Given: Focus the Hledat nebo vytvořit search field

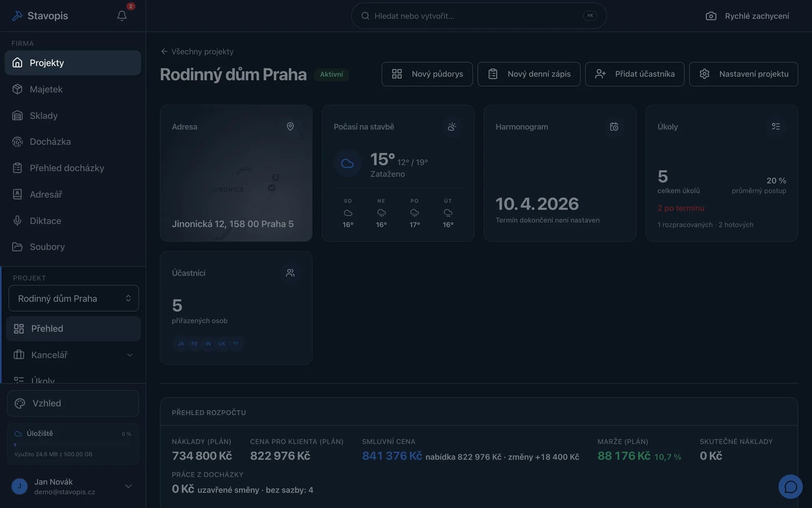Looking at the screenshot, I should tap(479, 16).
